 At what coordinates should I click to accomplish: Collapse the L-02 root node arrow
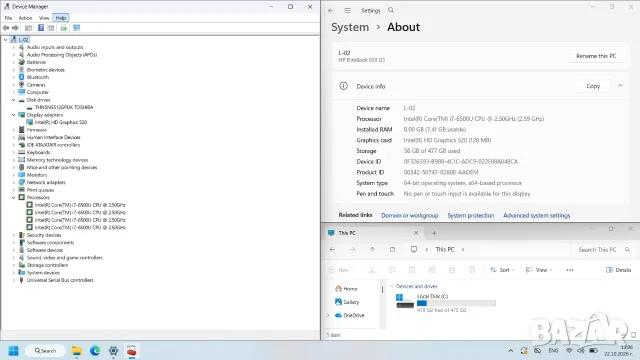[5, 40]
